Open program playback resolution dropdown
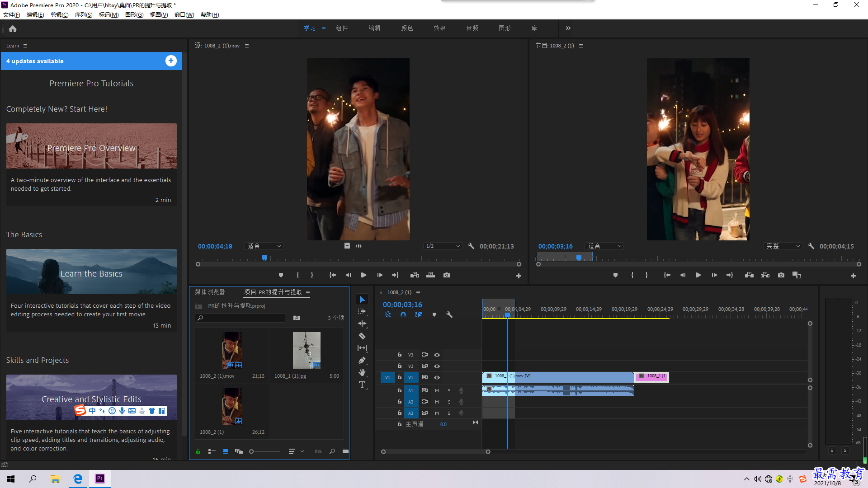The image size is (868, 488). (783, 246)
